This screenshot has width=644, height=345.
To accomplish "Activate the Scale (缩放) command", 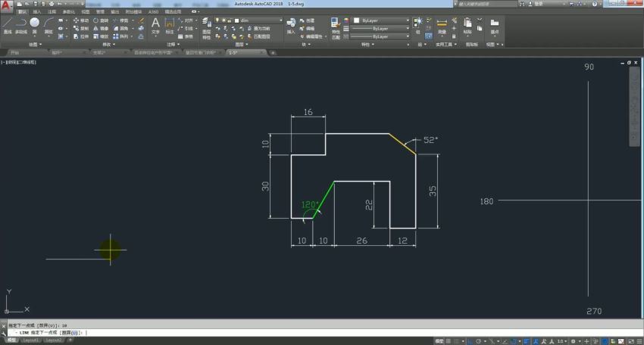I will 101,36.
